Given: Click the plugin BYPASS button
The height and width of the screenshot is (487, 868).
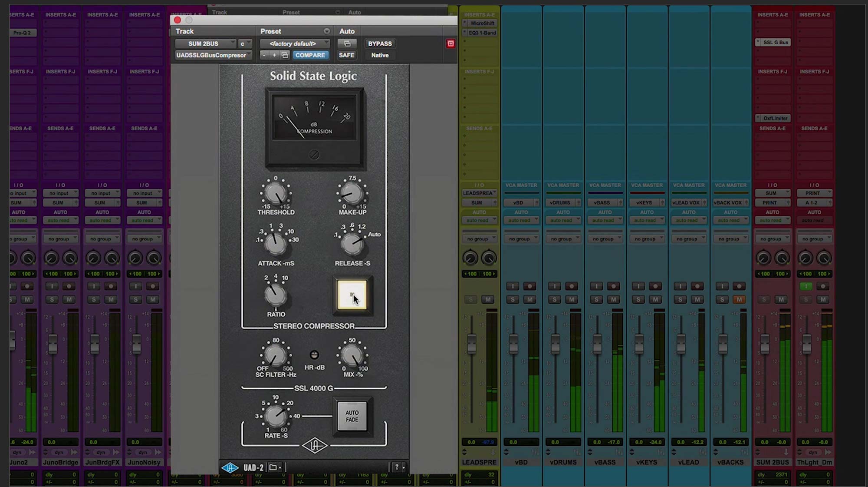Looking at the screenshot, I should point(380,43).
